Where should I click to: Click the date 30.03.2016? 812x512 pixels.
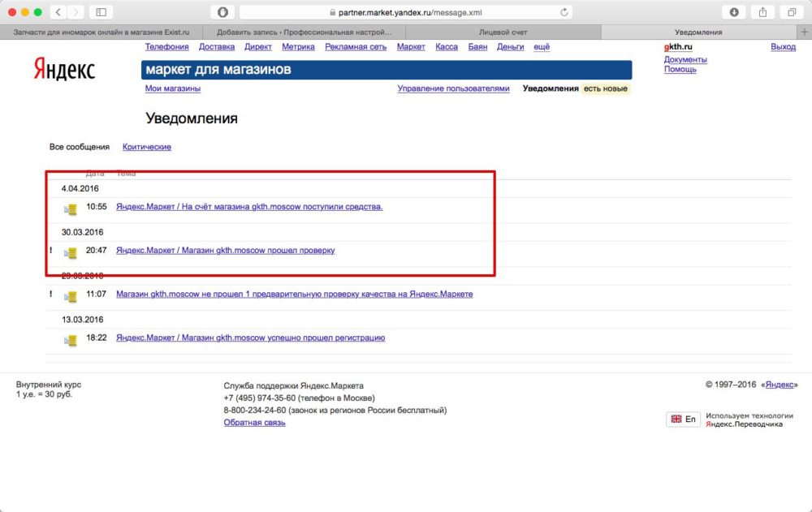[x=82, y=232]
